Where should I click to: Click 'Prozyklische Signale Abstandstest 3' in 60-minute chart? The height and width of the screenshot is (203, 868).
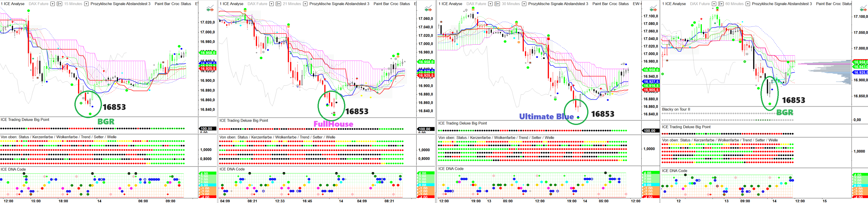tap(782, 4)
